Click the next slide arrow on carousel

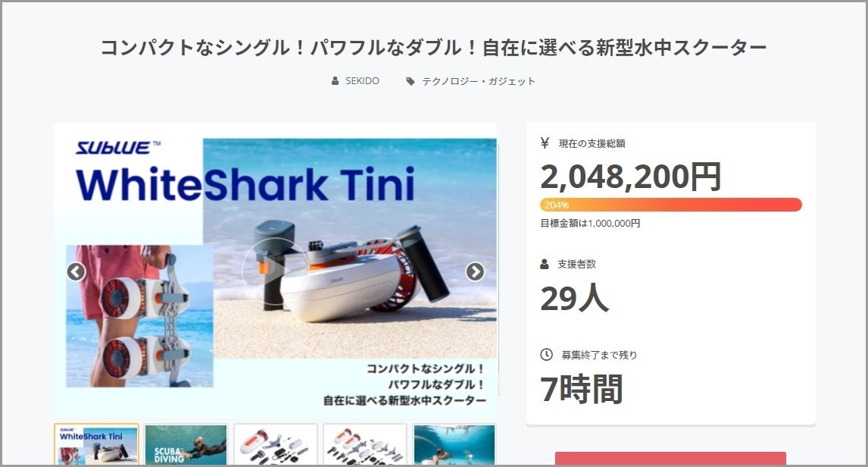click(475, 271)
